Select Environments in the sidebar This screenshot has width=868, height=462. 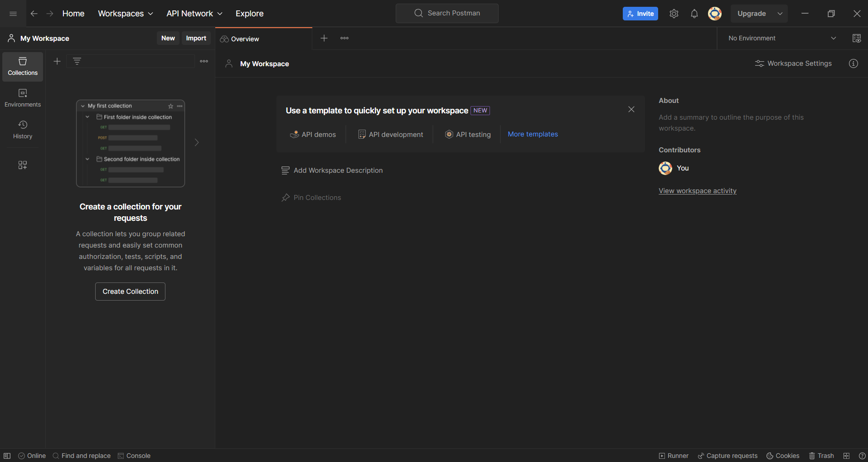(x=23, y=98)
